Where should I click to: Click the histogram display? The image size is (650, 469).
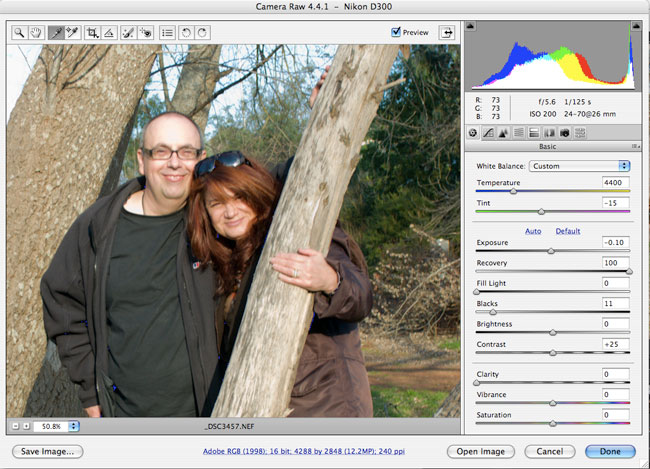pos(553,56)
